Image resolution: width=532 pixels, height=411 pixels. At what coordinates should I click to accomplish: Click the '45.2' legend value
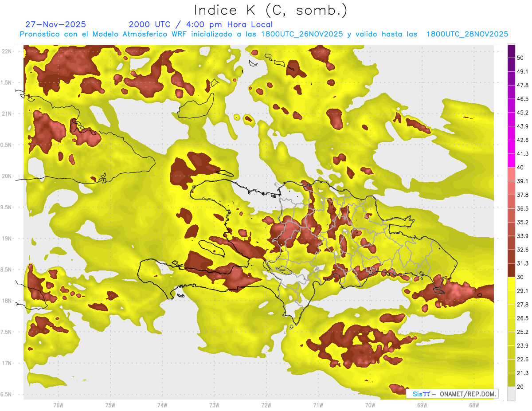(x=523, y=113)
